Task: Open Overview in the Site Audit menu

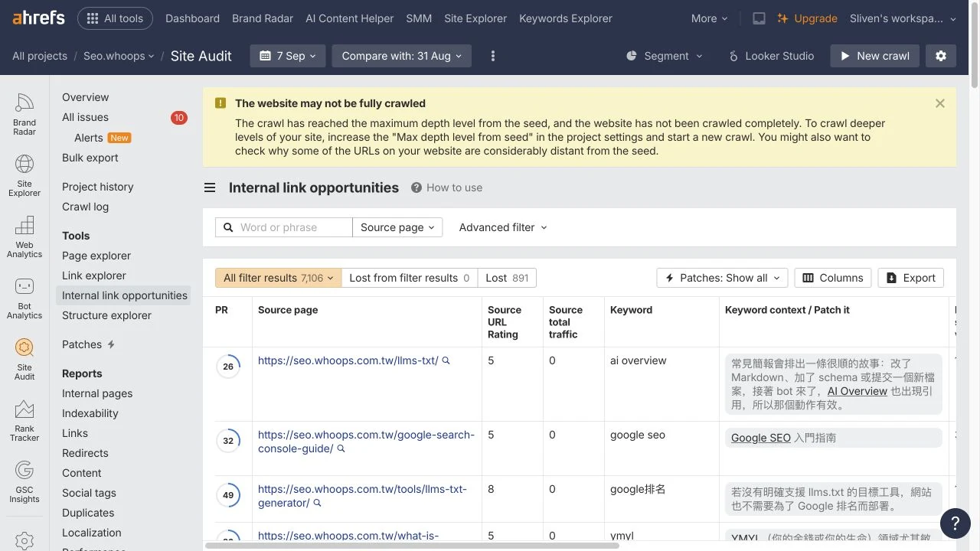Action: tap(86, 97)
